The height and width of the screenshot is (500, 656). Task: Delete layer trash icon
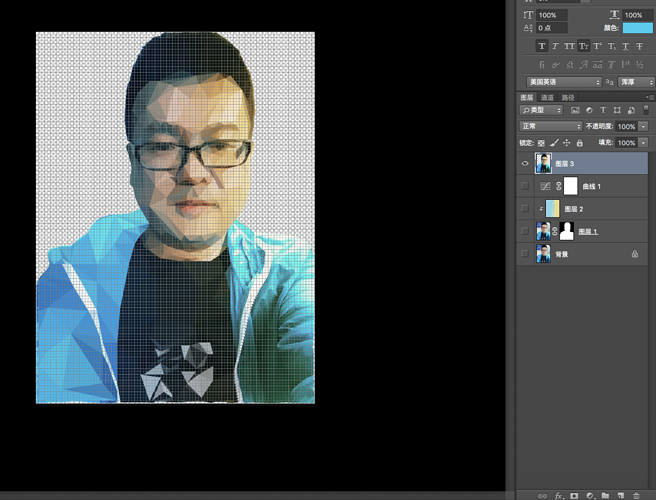click(636, 495)
